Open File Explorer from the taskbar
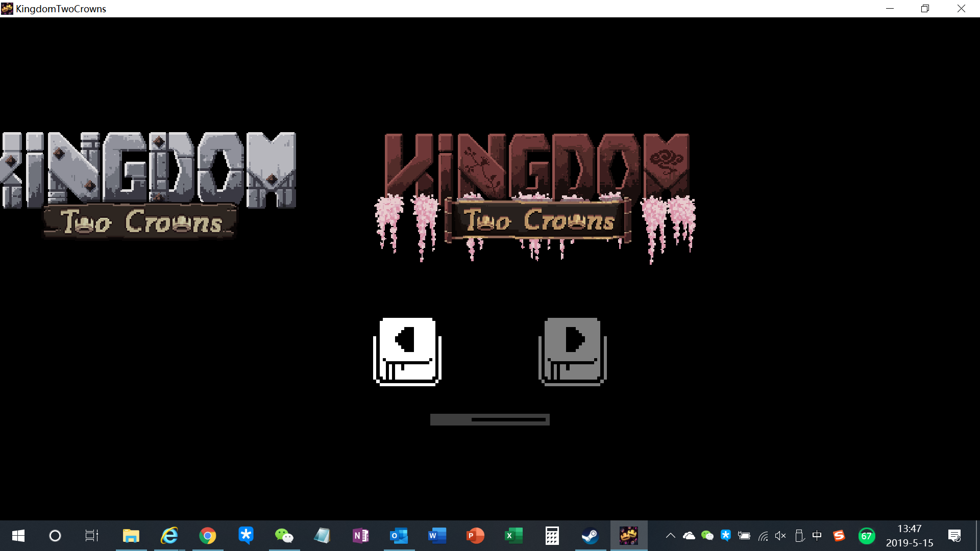This screenshot has width=980, height=551. pyautogui.click(x=131, y=536)
